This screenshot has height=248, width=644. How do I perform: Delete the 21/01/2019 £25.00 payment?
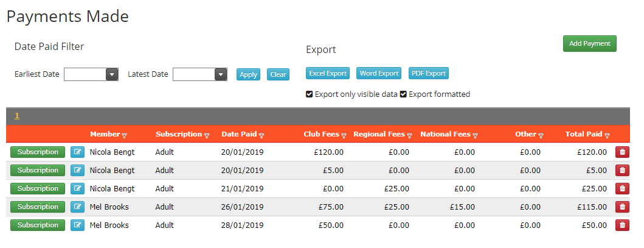point(622,188)
